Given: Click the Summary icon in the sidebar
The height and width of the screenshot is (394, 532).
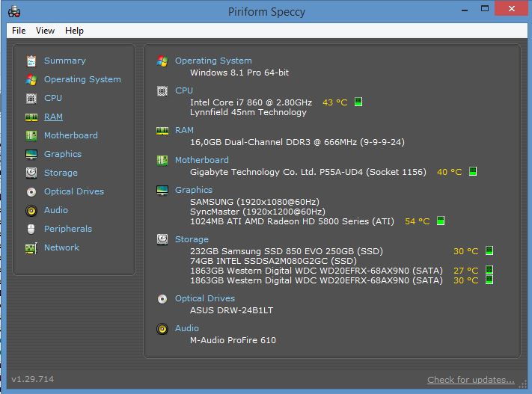Looking at the screenshot, I should [x=31, y=61].
